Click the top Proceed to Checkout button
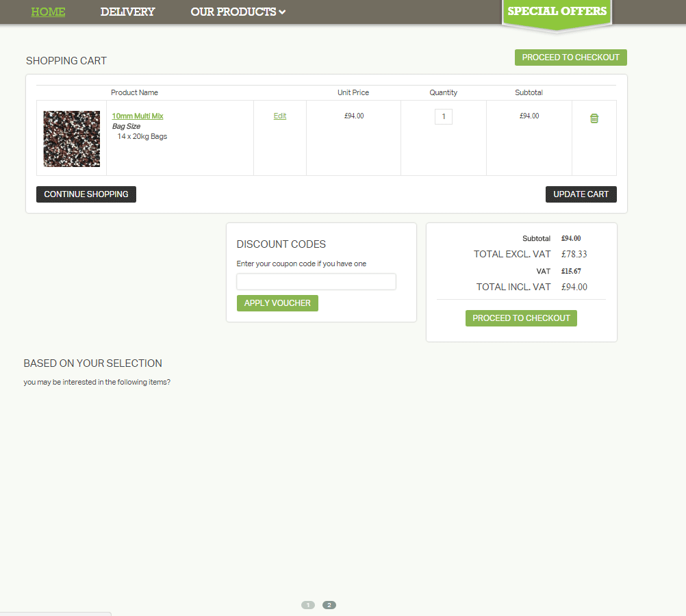 tap(570, 57)
